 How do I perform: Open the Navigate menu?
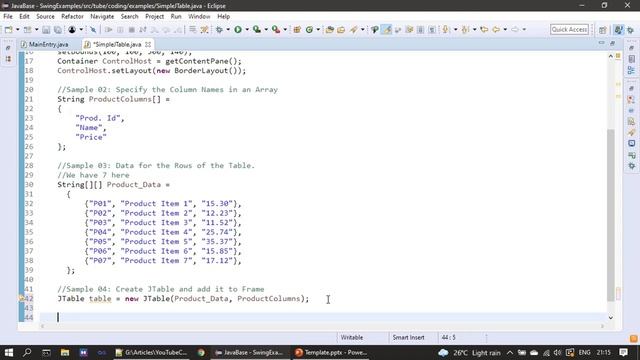pos(102,16)
